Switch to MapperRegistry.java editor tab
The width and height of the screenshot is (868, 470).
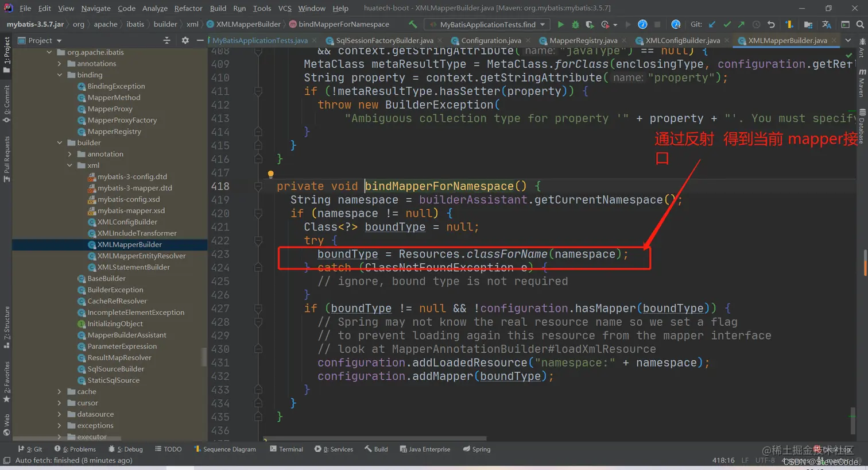click(583, 40)
